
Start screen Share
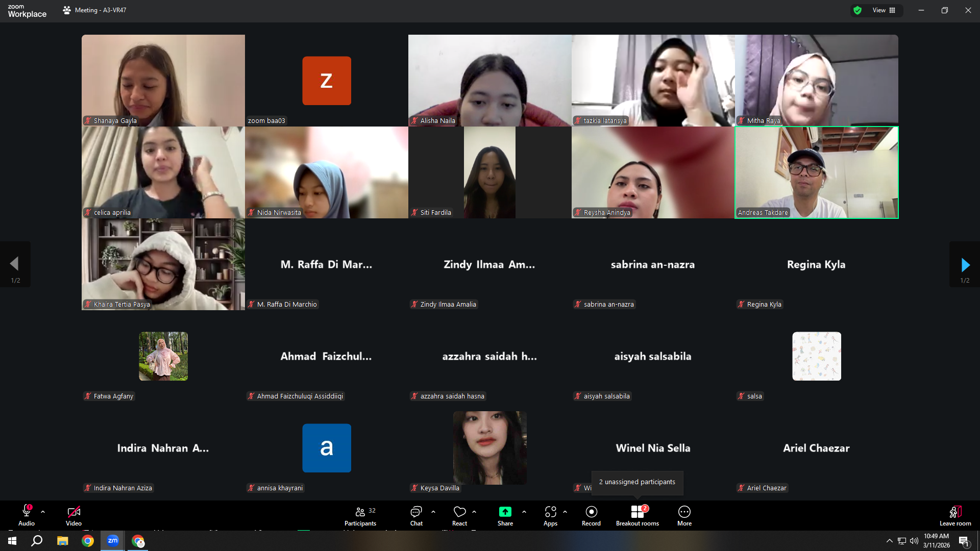point(505,516)
